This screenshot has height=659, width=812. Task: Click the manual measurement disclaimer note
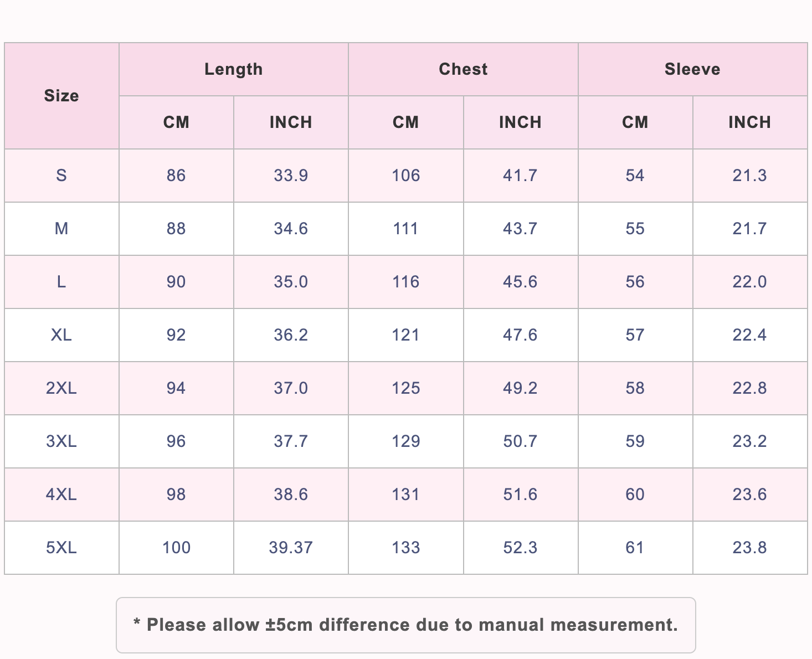click(x=405, y=625)
